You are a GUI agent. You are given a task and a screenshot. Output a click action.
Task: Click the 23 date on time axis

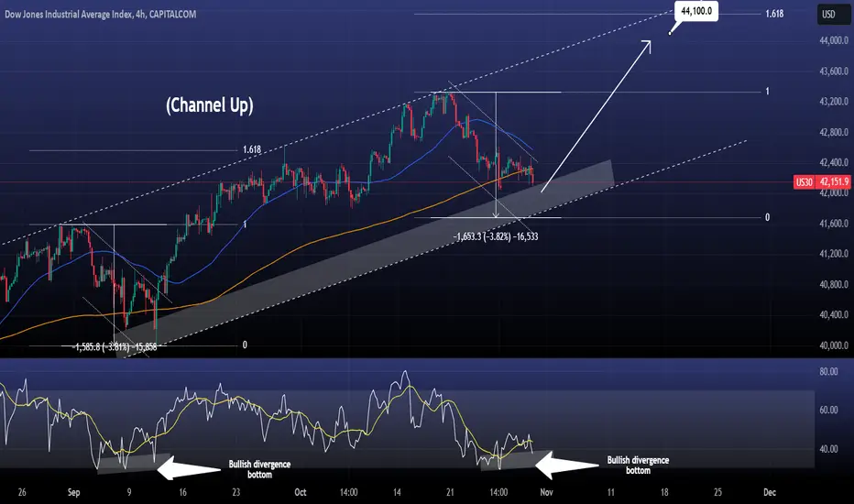click(235, 492)
